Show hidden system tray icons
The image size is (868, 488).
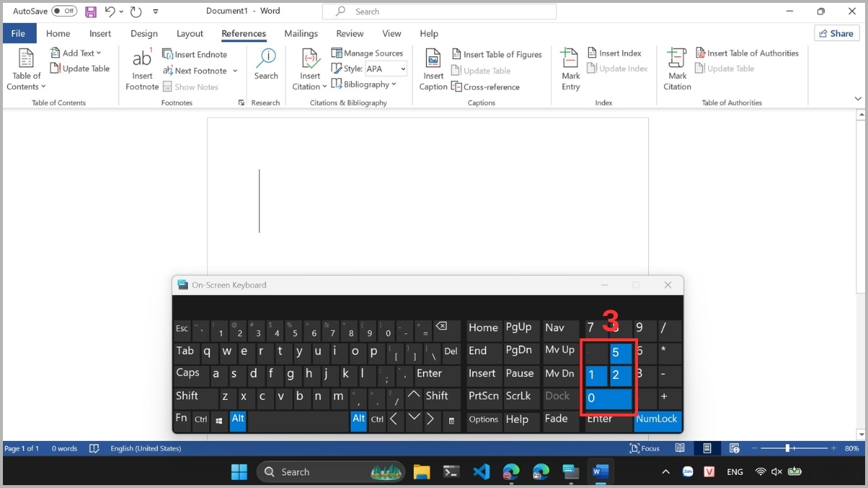coord(665,472)
